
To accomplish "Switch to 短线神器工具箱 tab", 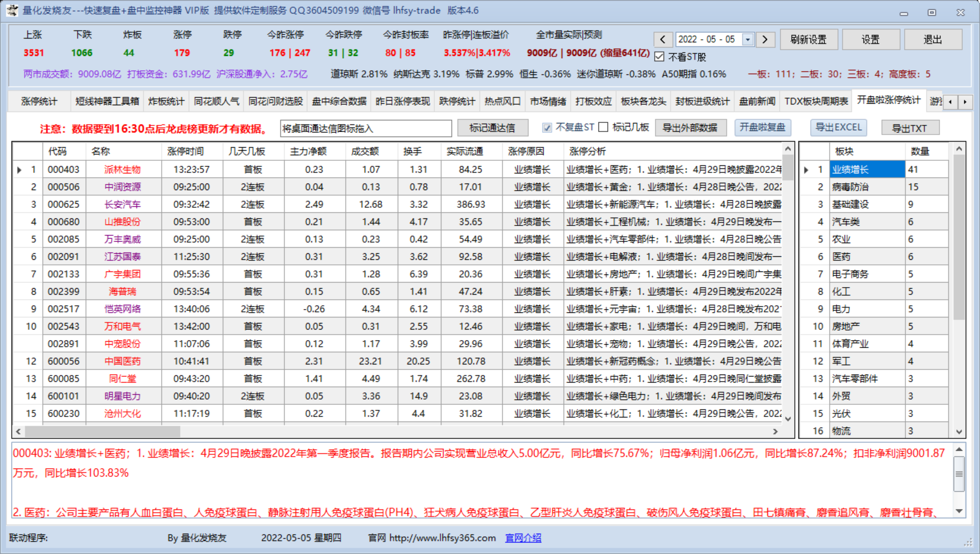I will click(107, 102).
